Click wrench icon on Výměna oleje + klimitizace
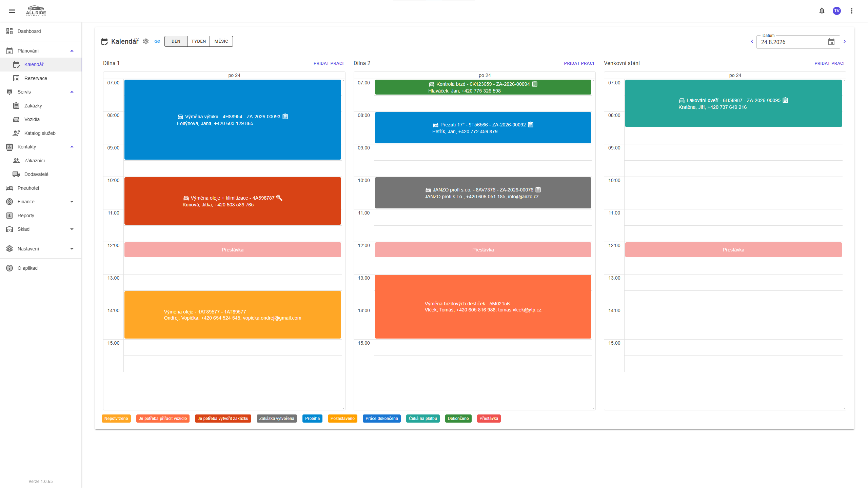 (279, 198)
